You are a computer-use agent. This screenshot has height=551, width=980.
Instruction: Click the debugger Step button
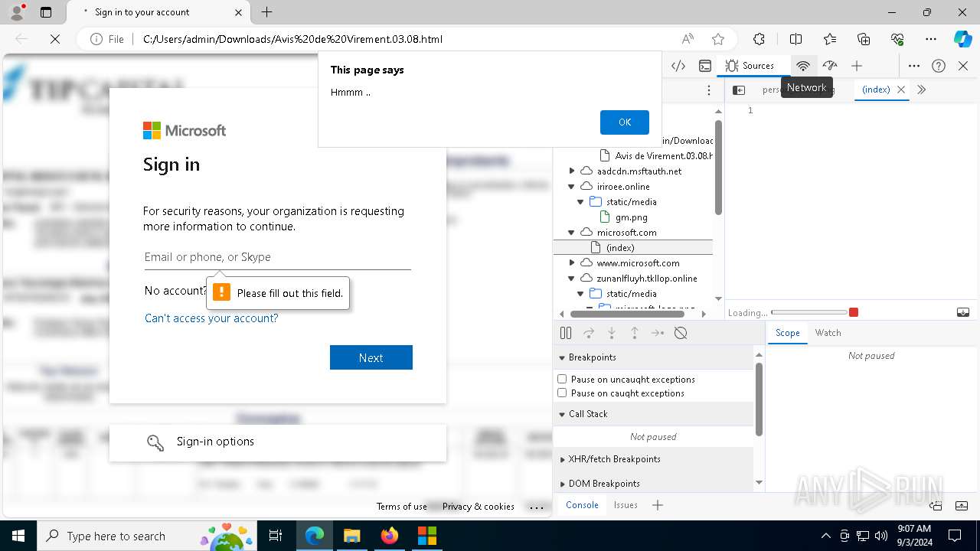point(658,333)
